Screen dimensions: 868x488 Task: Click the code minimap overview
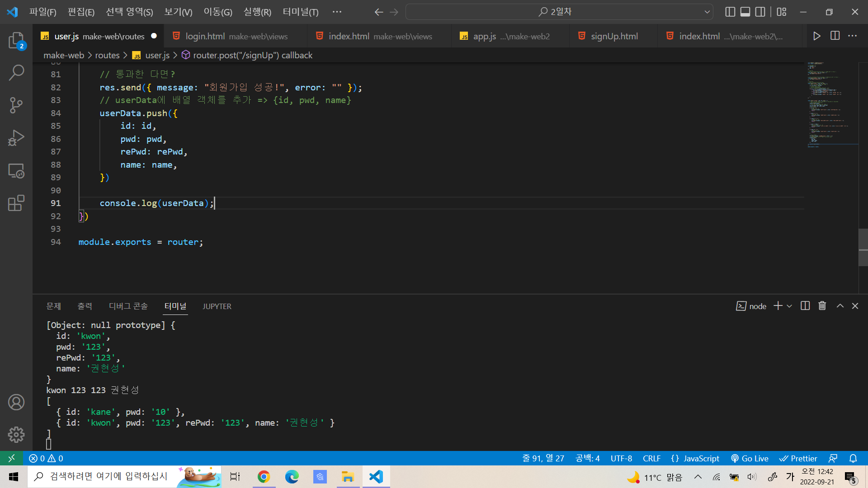point(832,104)
